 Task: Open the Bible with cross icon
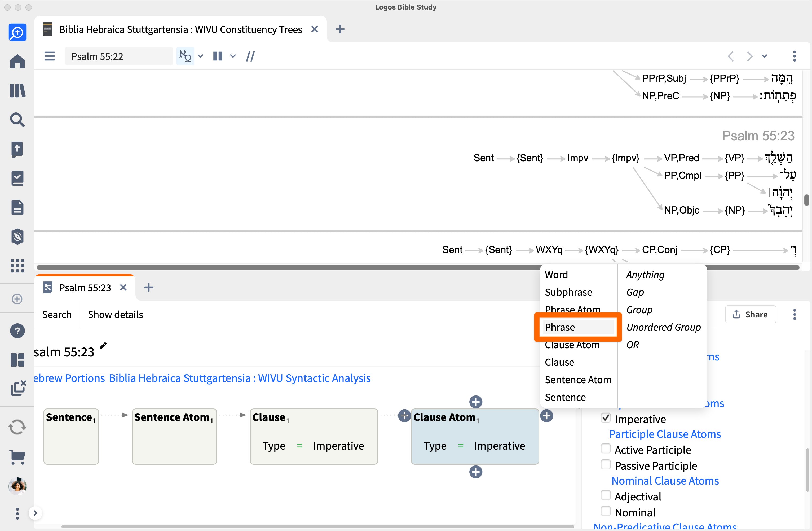[17, 149]
